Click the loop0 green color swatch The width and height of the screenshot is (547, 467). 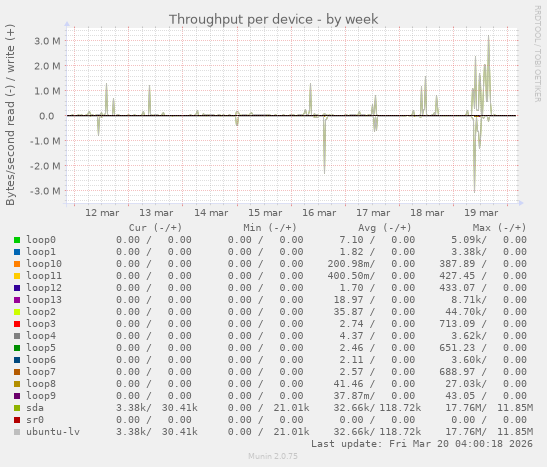17,240
